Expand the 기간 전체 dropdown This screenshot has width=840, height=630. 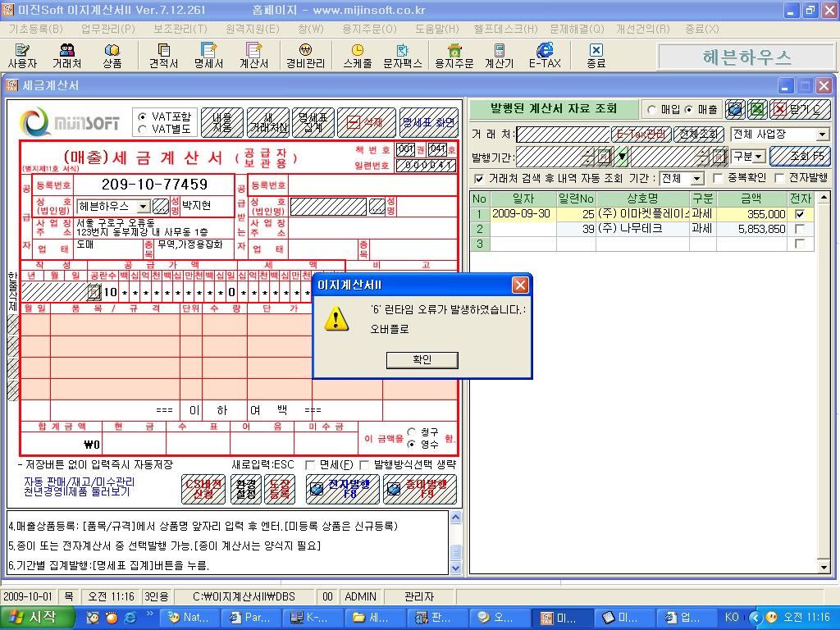(x=697, y=178)
